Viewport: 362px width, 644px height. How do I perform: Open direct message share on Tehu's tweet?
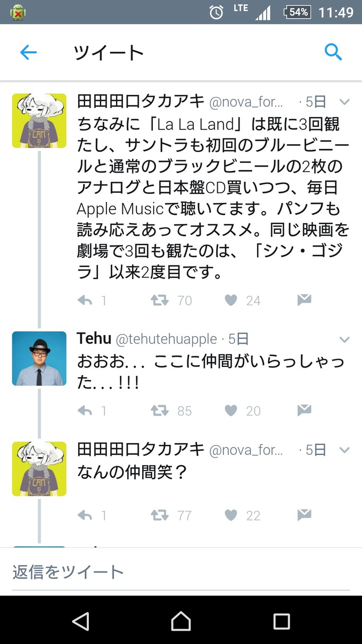[303, 410]
